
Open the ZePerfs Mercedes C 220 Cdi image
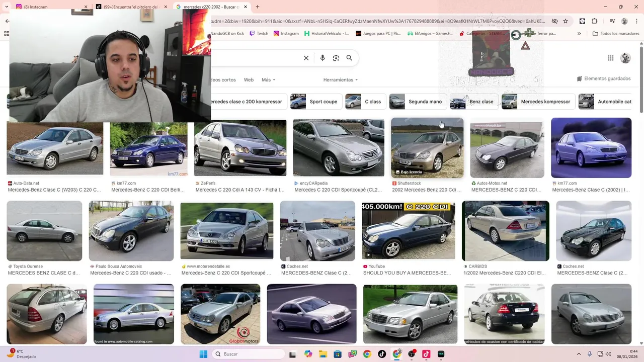click(240, 148)
